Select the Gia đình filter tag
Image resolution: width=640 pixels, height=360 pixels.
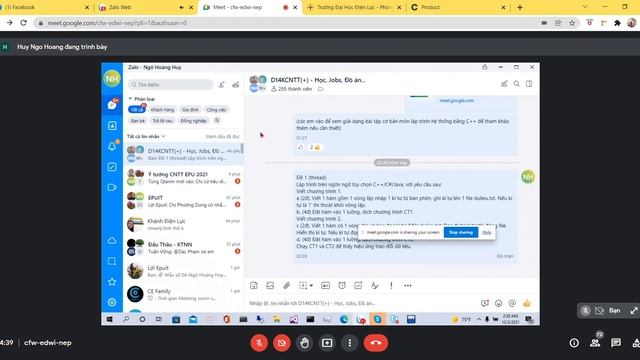(x=190, y=110)
